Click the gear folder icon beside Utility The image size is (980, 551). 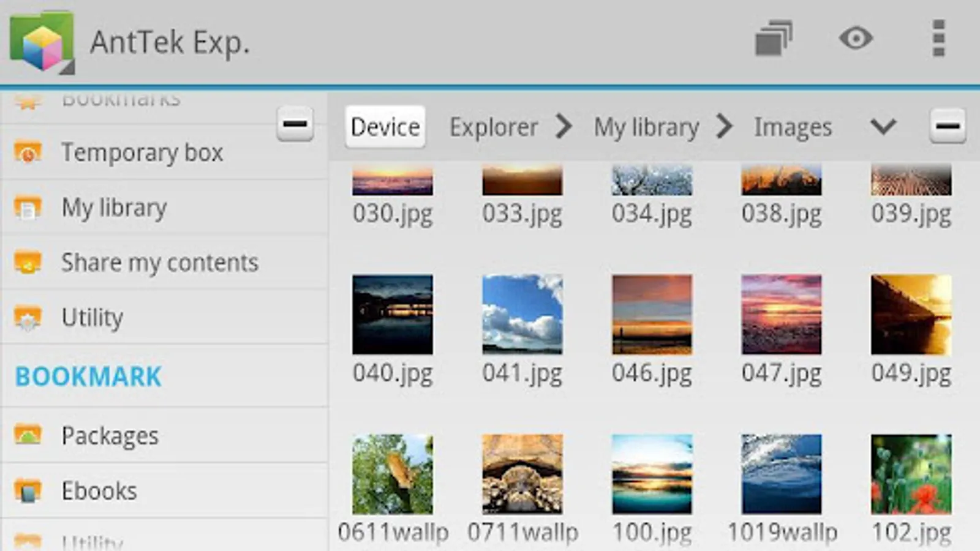click(28, 318)
